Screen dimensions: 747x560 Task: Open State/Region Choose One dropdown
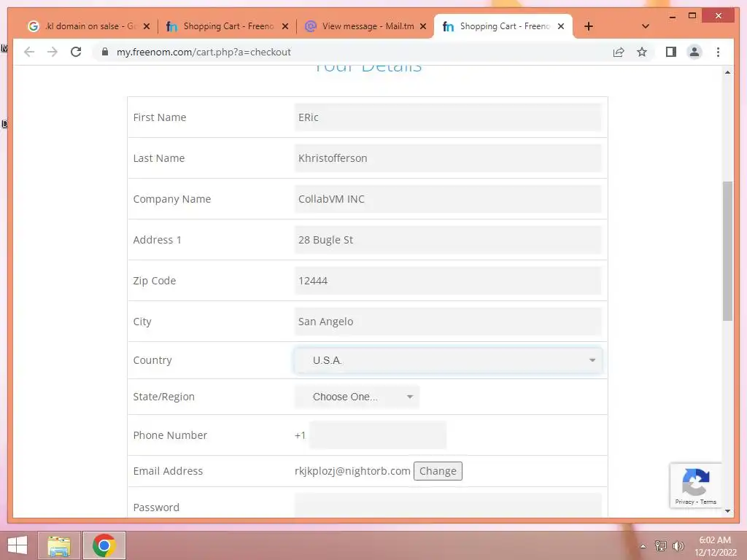357,397
